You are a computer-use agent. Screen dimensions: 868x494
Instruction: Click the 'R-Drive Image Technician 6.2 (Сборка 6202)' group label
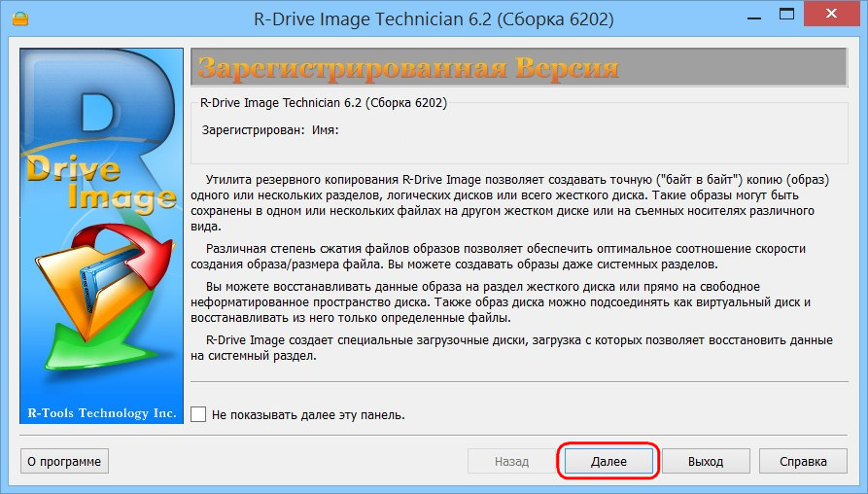[324, 103]
